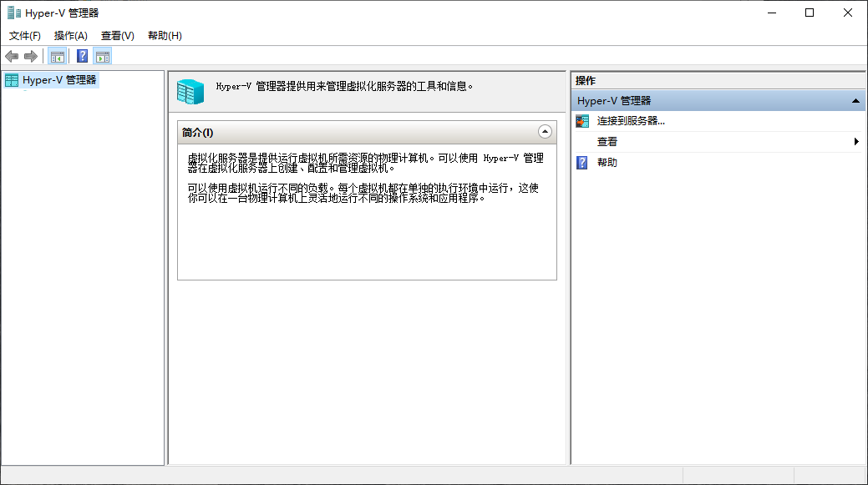Click the Hyper-V title bar app icon
This screenshot has width=868, height=485.
tap(13, 13)
